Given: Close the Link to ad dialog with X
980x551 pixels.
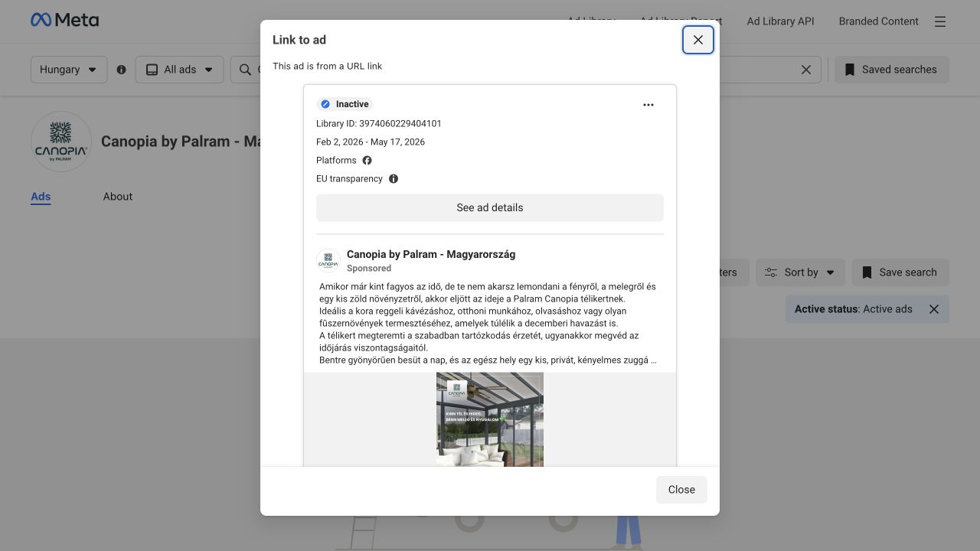Looking at the screenshot, I should [x=698, y=40].
